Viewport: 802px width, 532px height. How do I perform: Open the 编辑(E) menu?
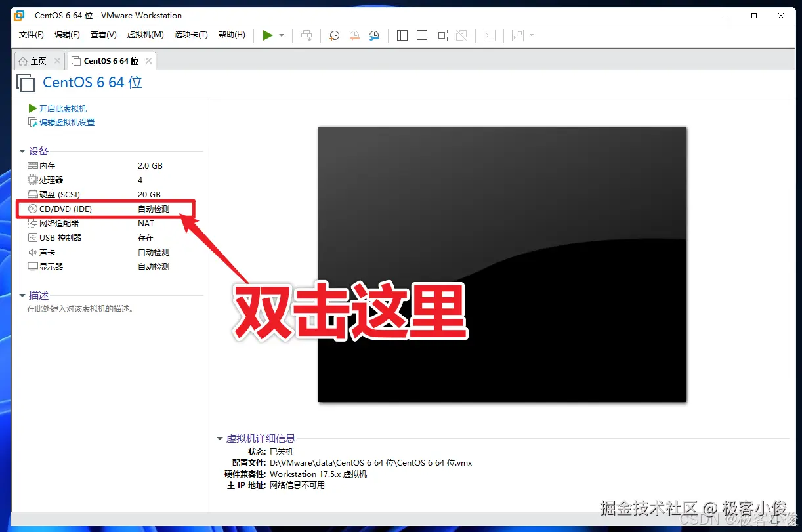[67, 35]
